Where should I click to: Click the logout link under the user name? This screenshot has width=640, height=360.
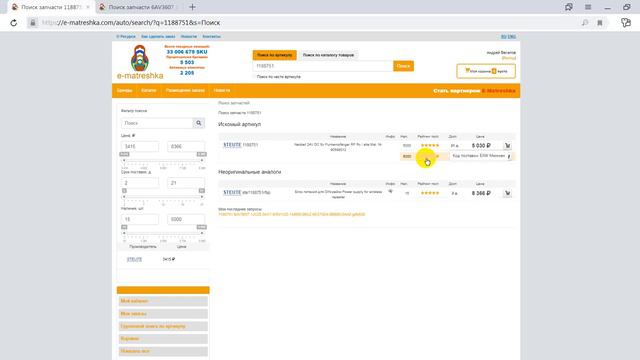point(509,58)
